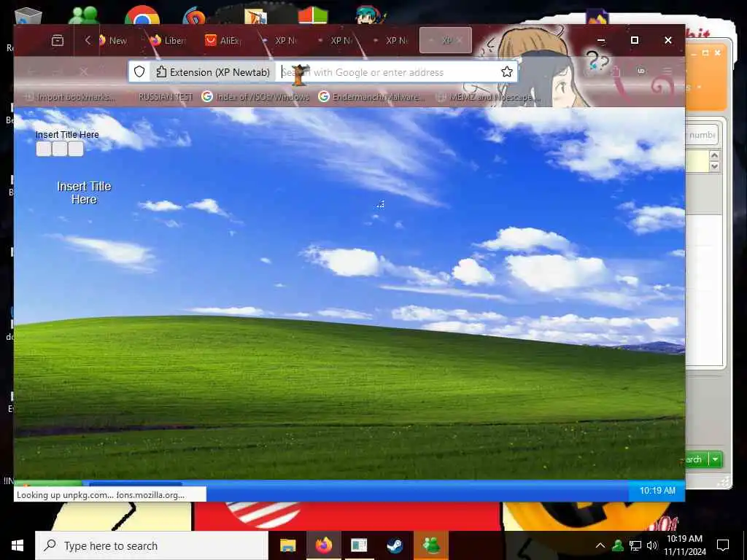Click the green Messenger tray icon
747x560 pixels.
(618, 545)
